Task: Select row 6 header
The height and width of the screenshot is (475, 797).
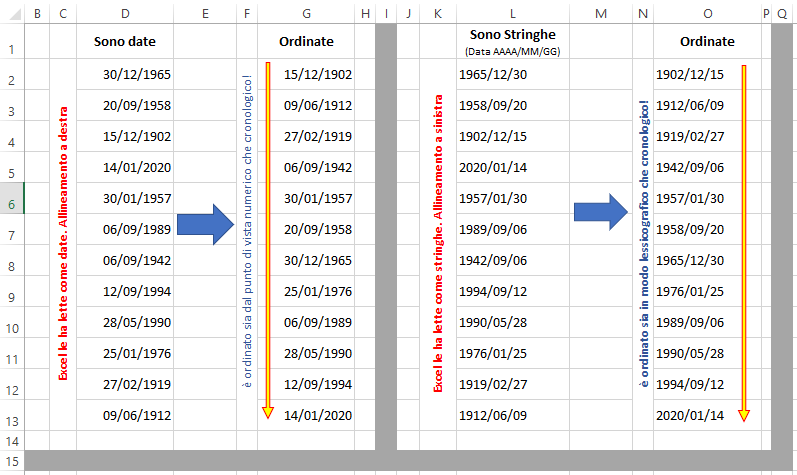Action: (x=11, y=204)
